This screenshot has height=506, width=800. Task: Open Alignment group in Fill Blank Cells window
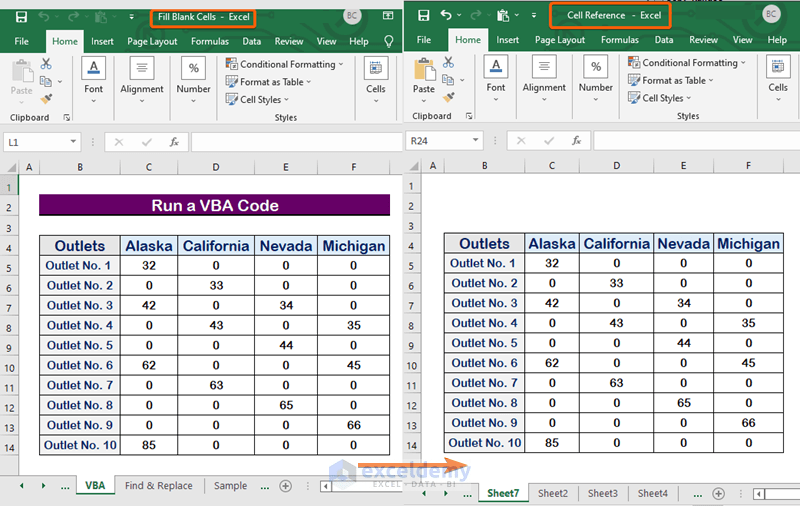pyautogui.click(x=142, y=81)
